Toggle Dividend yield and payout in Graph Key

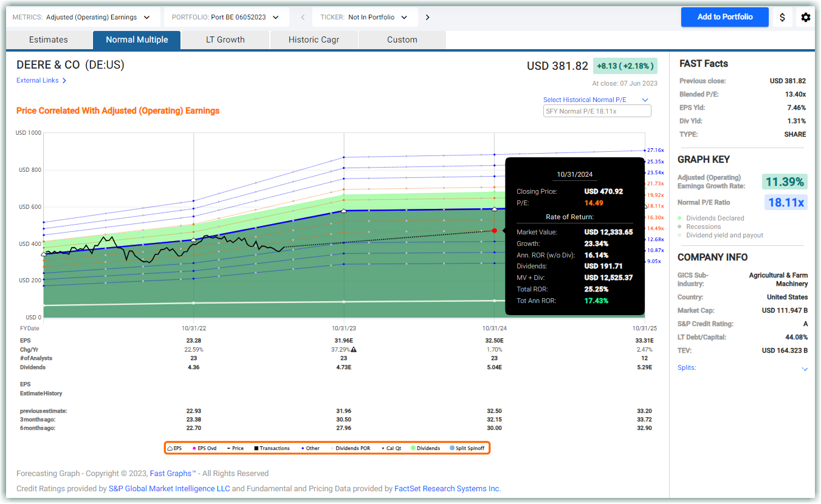click(721, 235)
